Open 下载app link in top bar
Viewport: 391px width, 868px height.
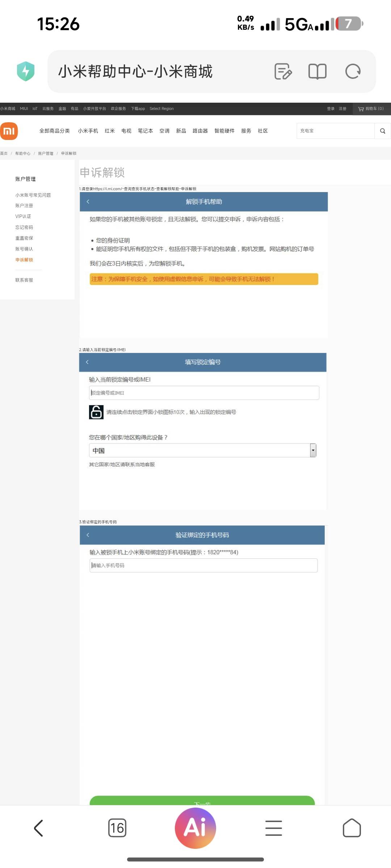tap(138, 109)
